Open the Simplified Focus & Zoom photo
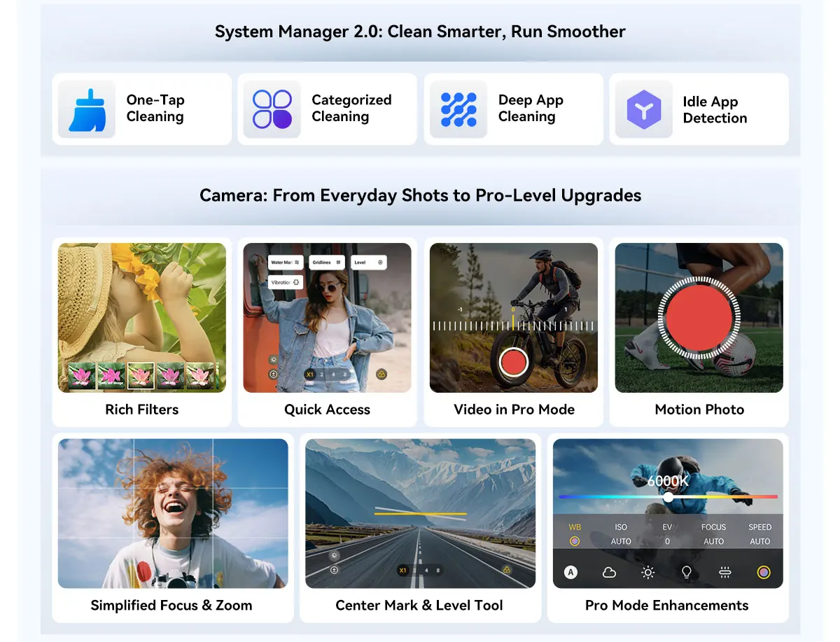This screenshot has height=642, width=840. click(173, 513)
